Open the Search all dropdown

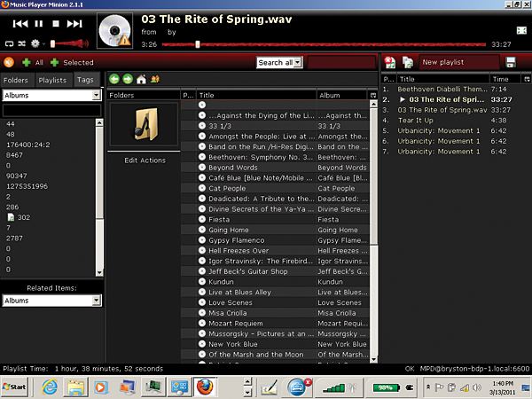click(279, 62)
